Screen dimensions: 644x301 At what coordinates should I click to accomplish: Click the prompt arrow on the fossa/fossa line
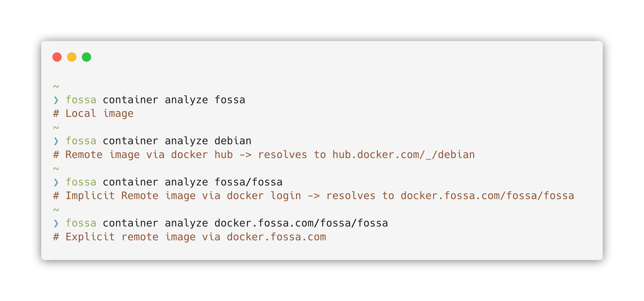pos(56,182)
